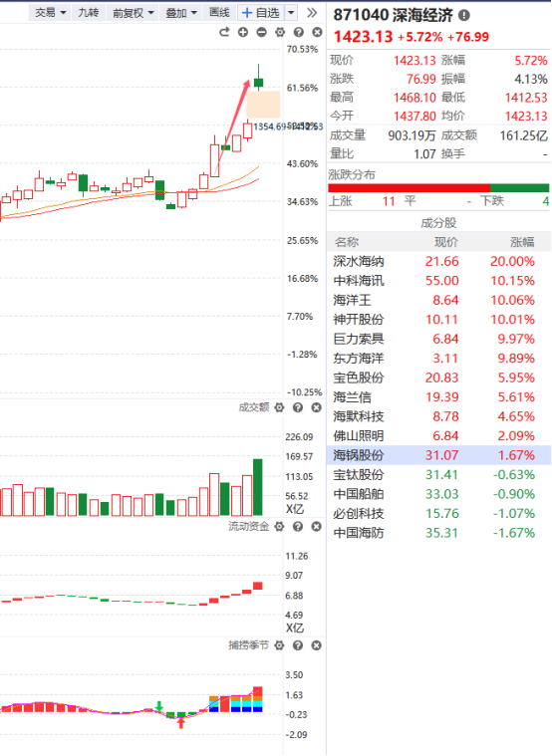Open 成交额 indicator settings gear
552x756 pixels.
[279, 408]
